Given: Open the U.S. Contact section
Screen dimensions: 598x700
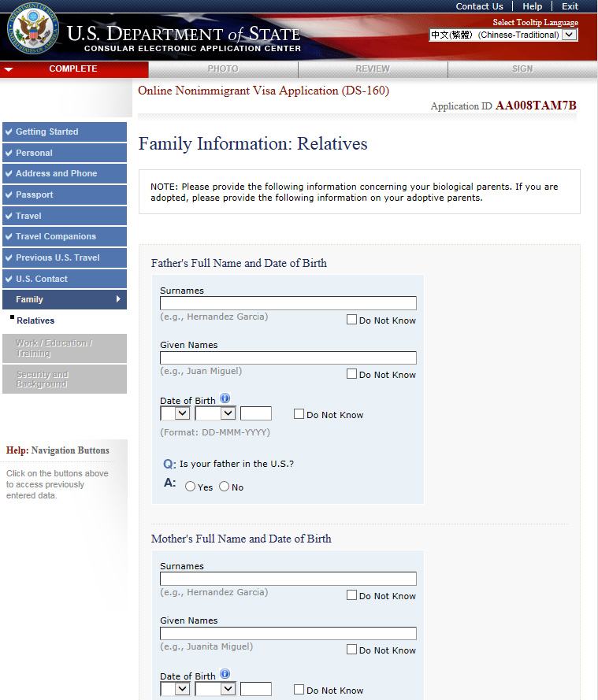Looking at the screenshot, I should pyautogui.click(x=65, y=279).
